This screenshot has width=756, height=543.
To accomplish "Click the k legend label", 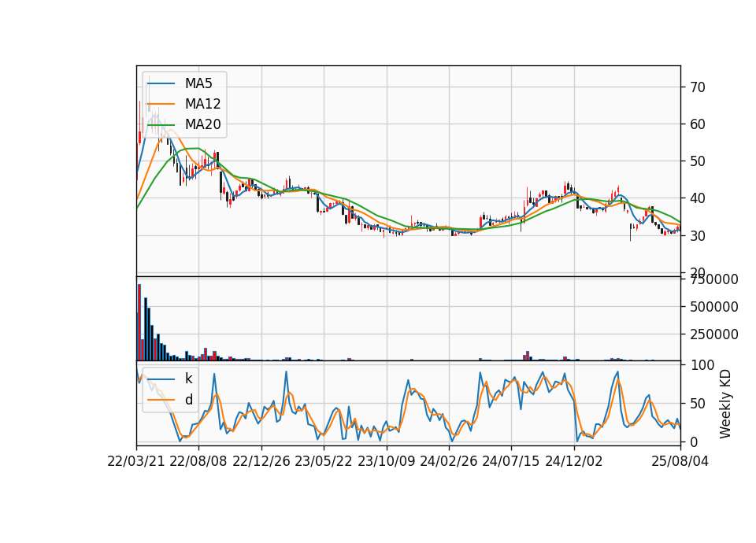I will click(x=188, y=379).
